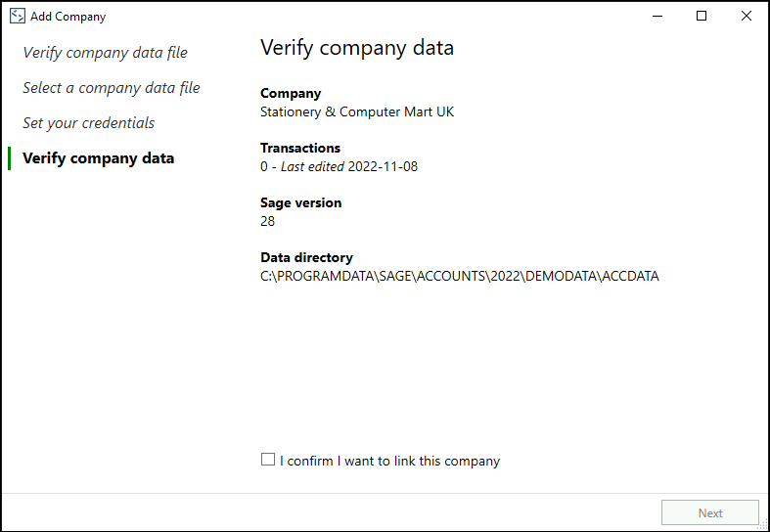Click the Add Company app icon in title bar
770x532 pixels.
pyautogui.click(x=17, y=16)
